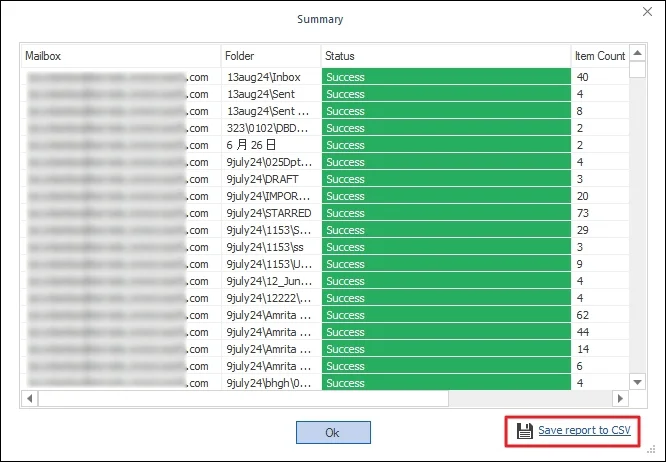Sort by the Item Count column header
The height and width of the screenshot is (462, 666).
(600, 56)
